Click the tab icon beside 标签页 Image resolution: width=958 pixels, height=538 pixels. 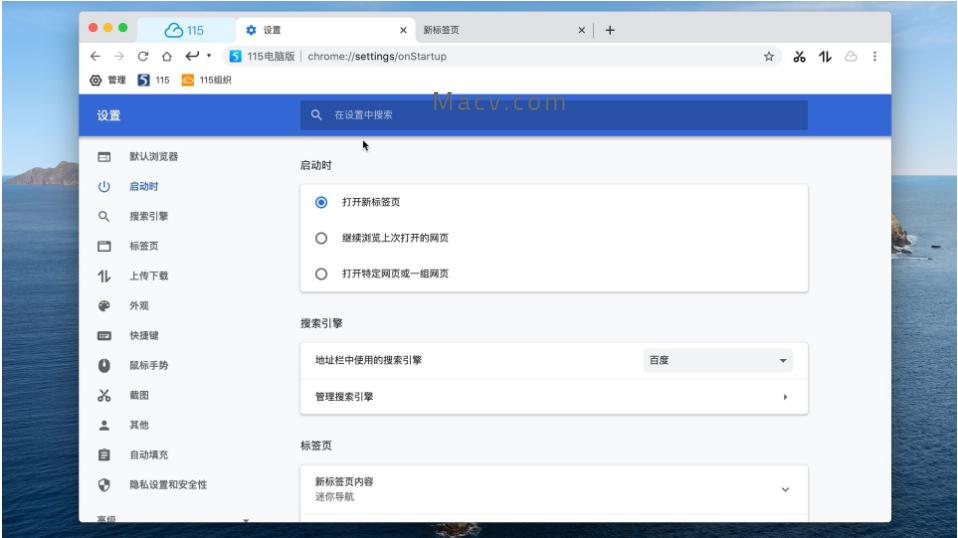104,246
